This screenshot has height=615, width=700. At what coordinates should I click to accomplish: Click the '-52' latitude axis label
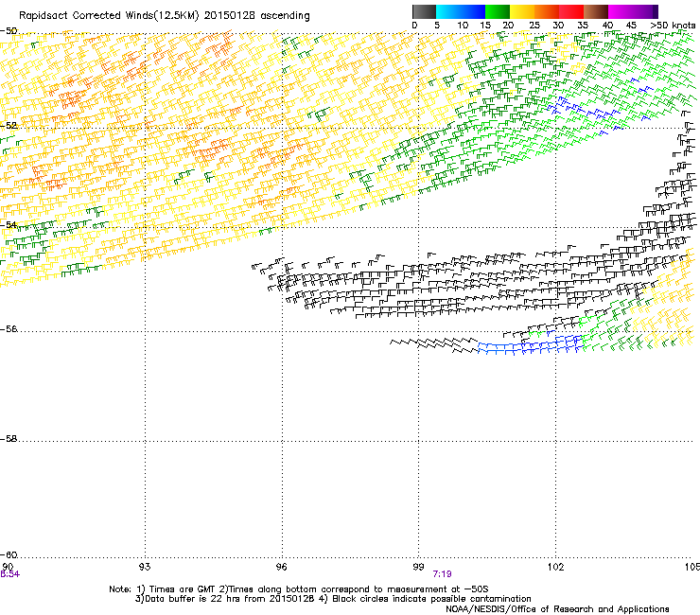tap(9, 126)
